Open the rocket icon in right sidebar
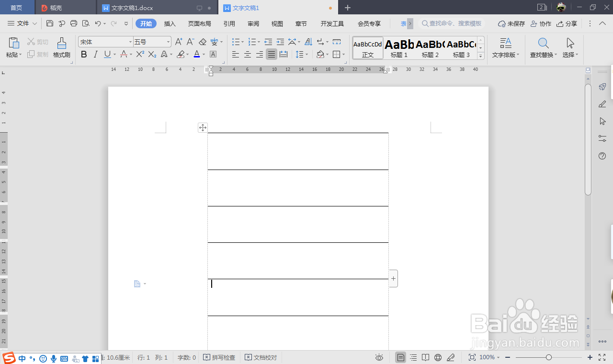The width and height of the screenshot is (613, 364). tap(602, 87)
